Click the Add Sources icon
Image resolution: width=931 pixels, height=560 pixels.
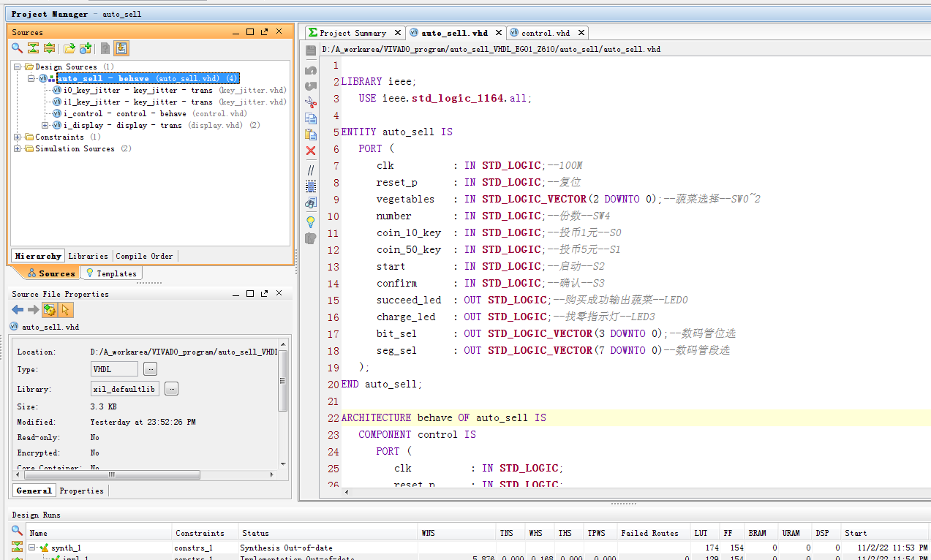coord(86,48)
